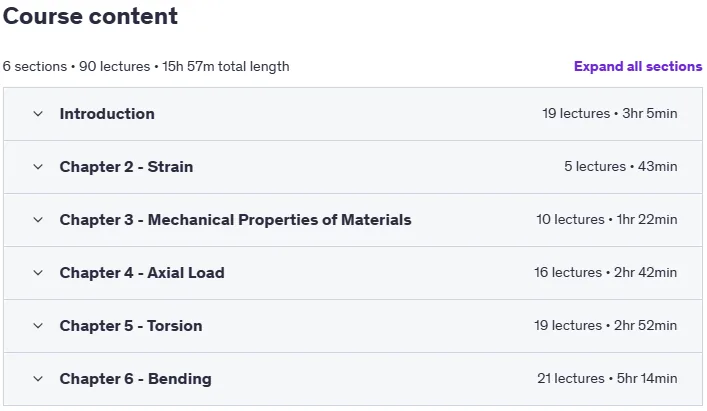Select 21 lectures 5hr 14min text
This screenshot has height=411, width=707.
pos(607,379)
